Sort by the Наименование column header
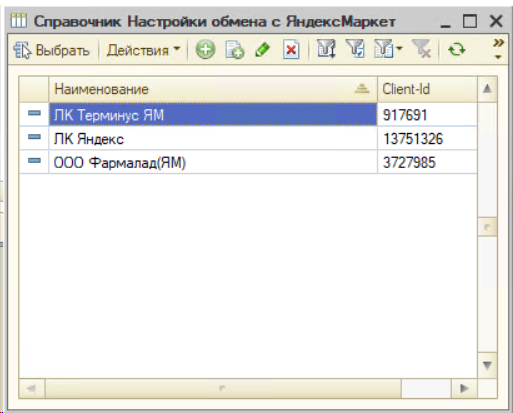The width and height of the screenshot is (513, 413). pos(213,89)
